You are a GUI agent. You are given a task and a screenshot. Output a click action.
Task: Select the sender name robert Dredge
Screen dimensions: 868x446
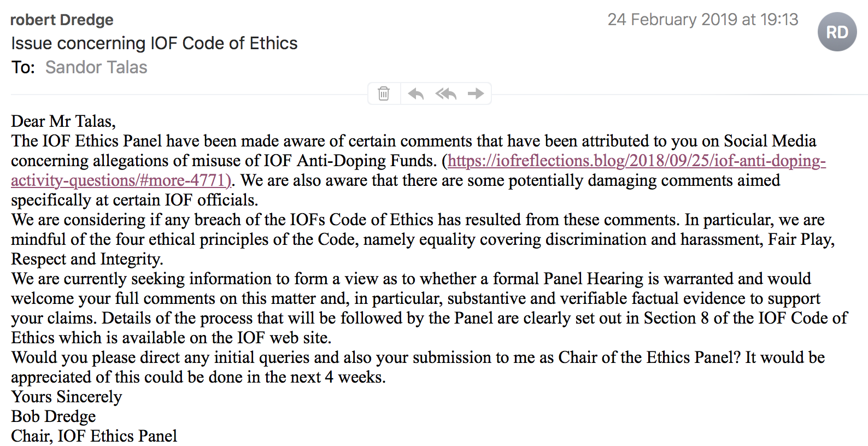coord(62,20)
